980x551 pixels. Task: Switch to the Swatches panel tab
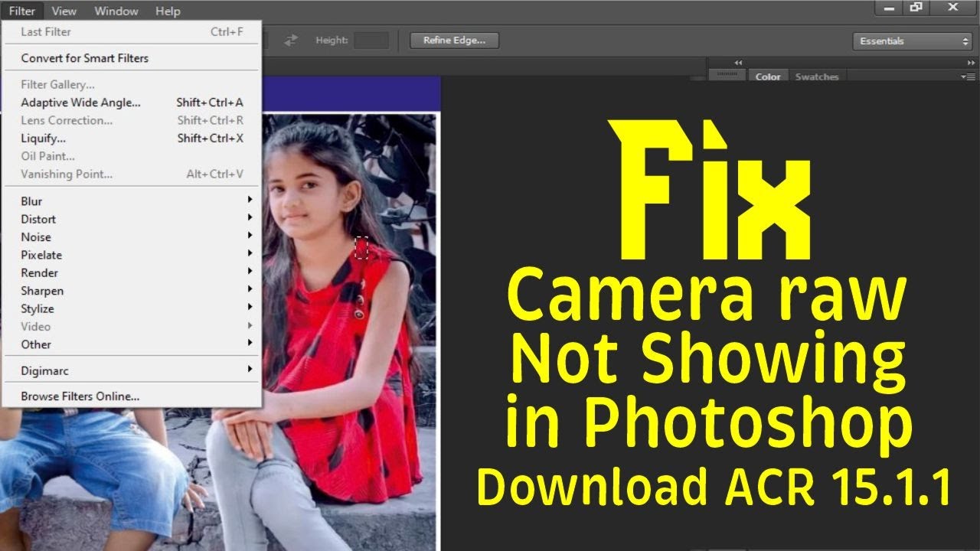[x=817, y=77]
